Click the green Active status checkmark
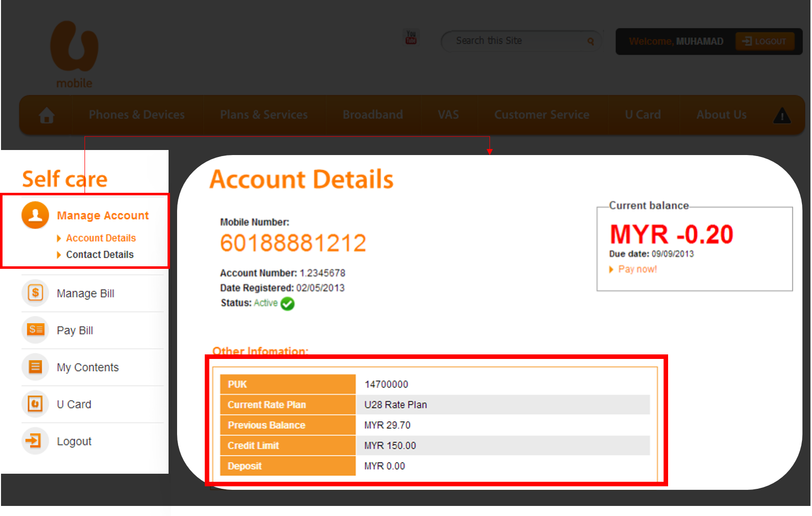 [288, 304]
